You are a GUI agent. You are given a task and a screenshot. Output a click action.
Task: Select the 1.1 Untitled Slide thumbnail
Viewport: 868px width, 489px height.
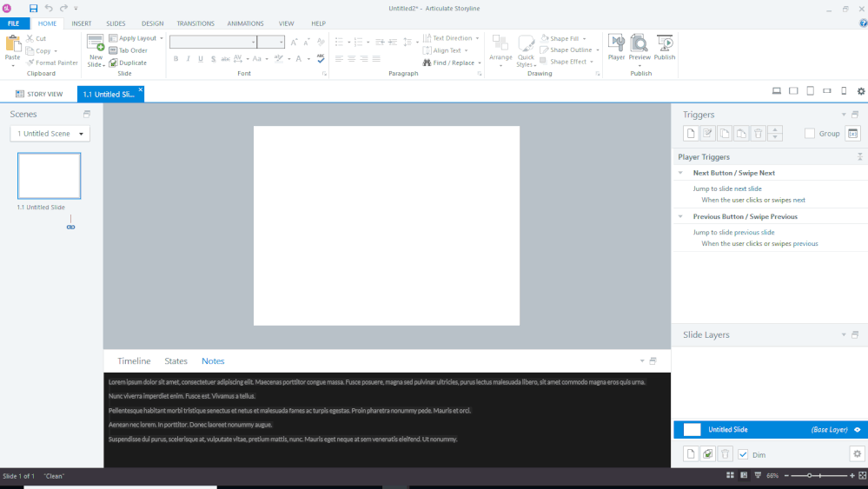point(50,176)
